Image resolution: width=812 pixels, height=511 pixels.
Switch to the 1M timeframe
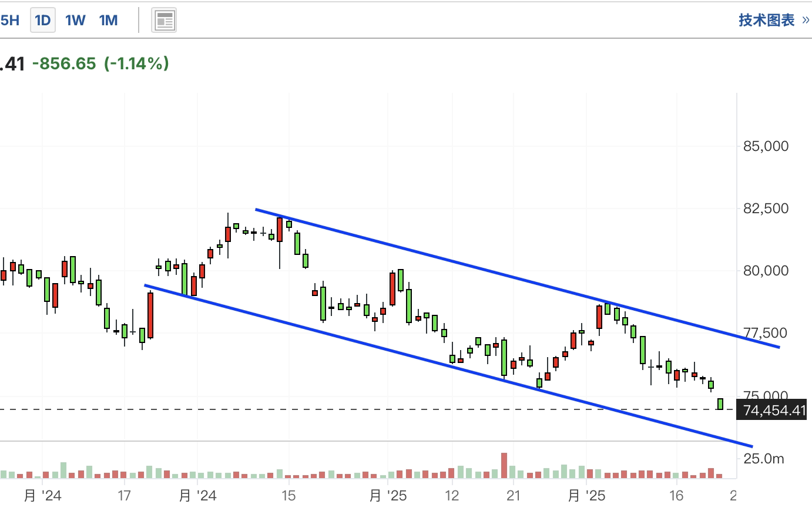[109, 21]
